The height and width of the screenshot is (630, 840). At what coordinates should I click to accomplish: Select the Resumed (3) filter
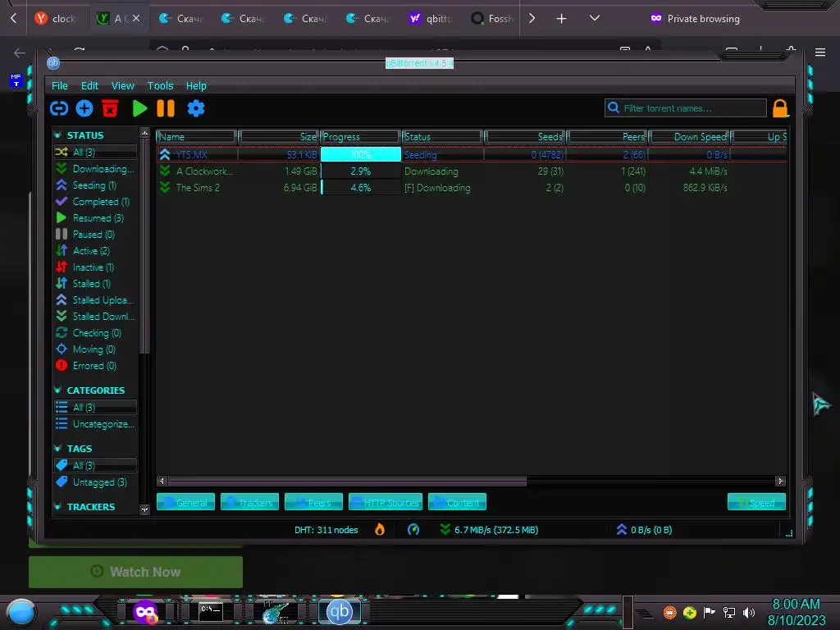[x=95, y=218]
